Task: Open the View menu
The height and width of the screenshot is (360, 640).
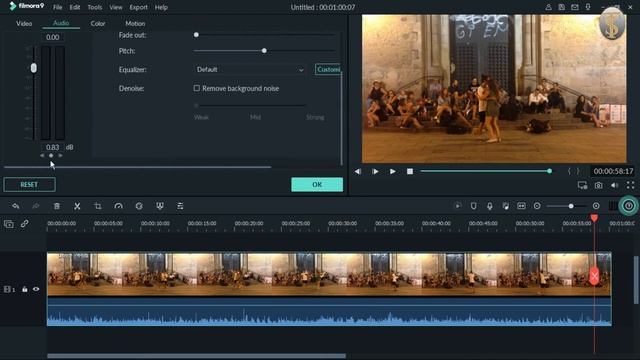Action: coord(116,7)
